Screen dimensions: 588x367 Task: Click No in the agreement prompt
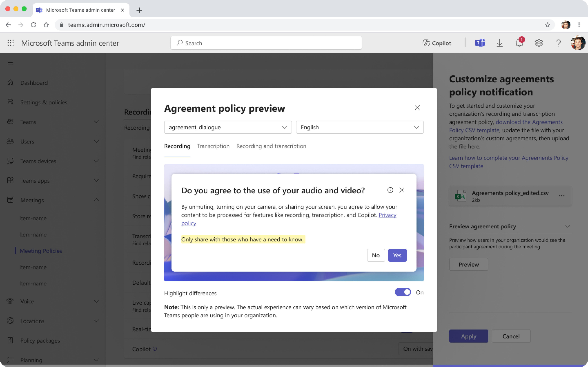click(376, 255)
